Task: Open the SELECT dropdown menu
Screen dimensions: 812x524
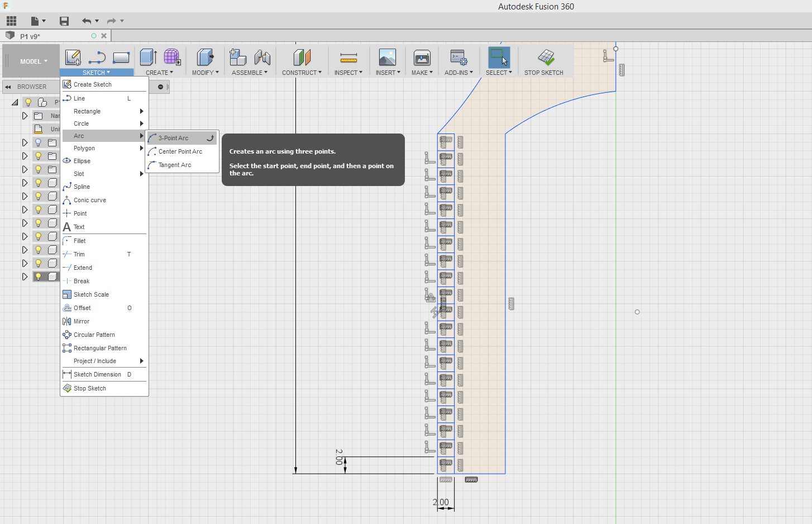Action: tap(499, 73)
